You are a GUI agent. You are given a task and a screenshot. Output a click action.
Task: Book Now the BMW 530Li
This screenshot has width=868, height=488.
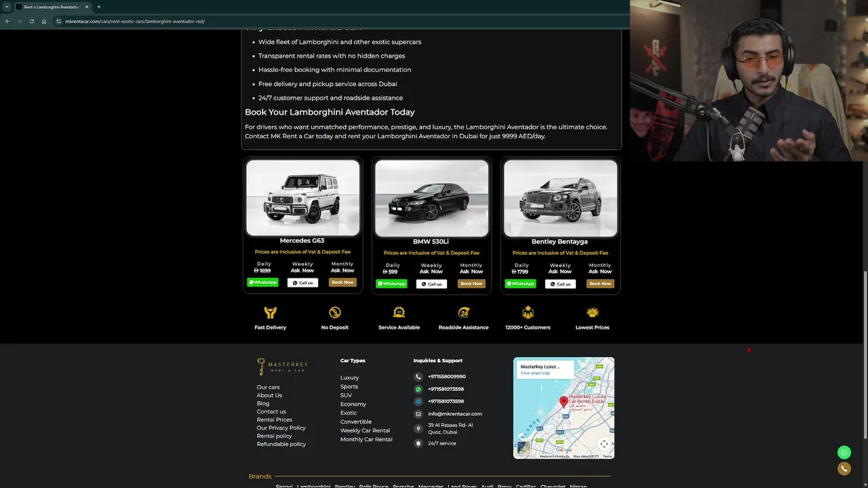tap(471, 284)
